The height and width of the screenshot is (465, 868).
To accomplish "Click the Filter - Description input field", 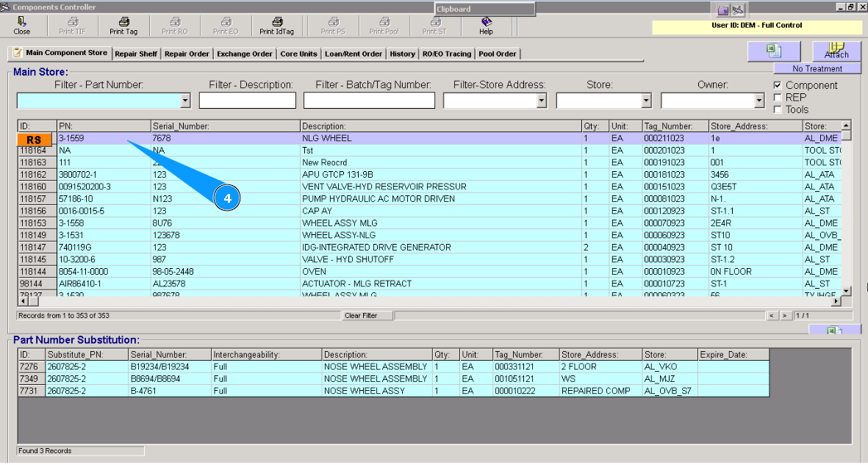I will point(248,101).
